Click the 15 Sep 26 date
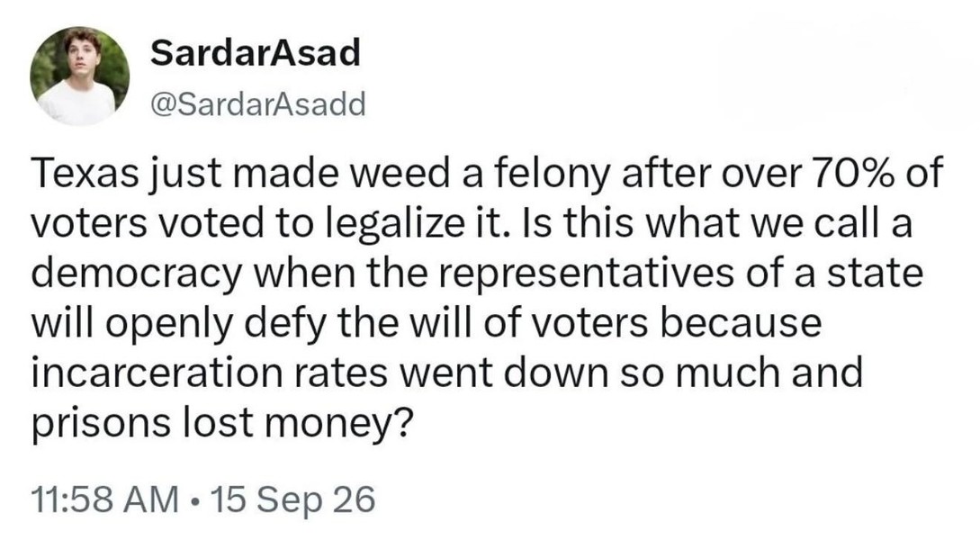980x540 pixels. [293, 500]
